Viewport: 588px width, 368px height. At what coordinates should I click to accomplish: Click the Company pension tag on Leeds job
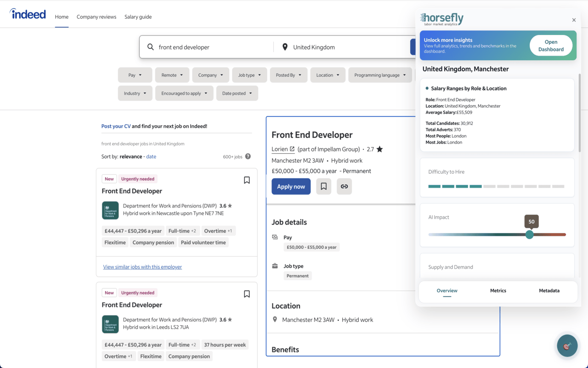click(x=189, y=356)
